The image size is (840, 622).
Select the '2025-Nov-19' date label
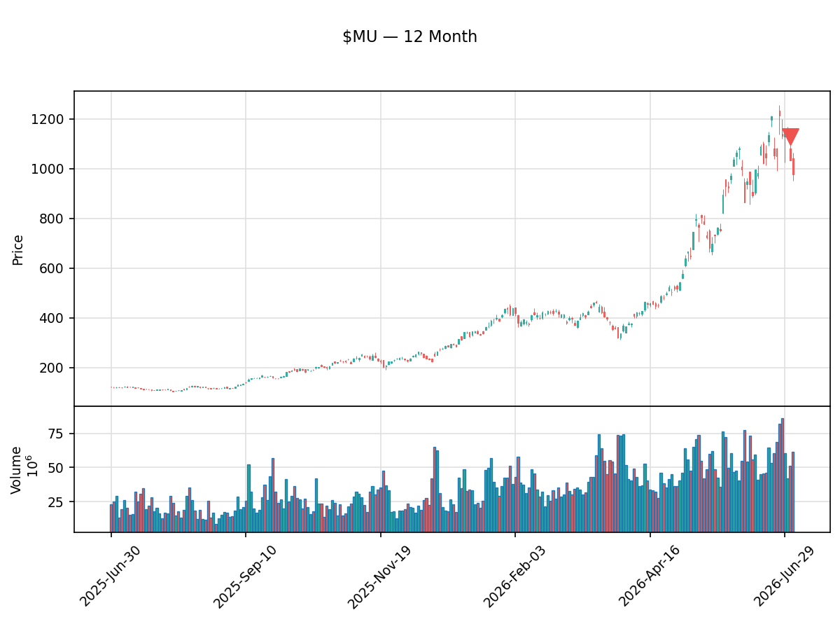379,576
